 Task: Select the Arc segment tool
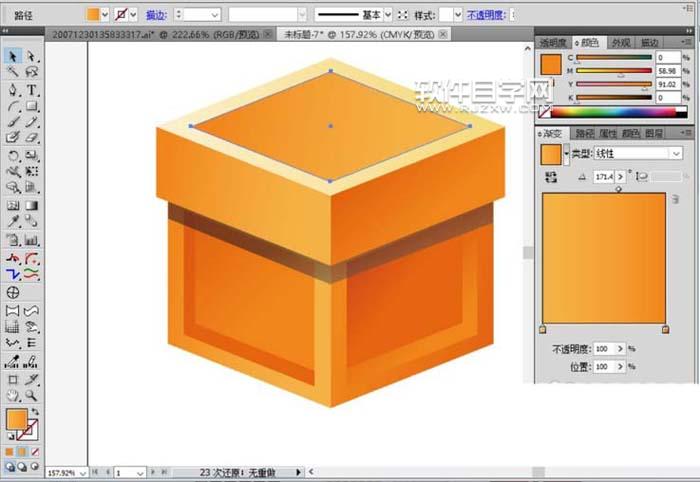[x=12, y=106]
